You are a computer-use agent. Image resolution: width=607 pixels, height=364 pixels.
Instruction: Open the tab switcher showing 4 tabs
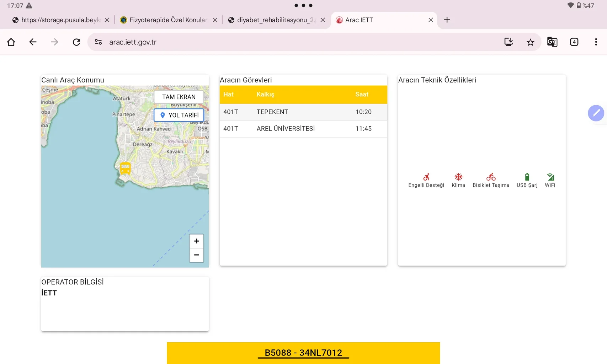click(574, 42)
